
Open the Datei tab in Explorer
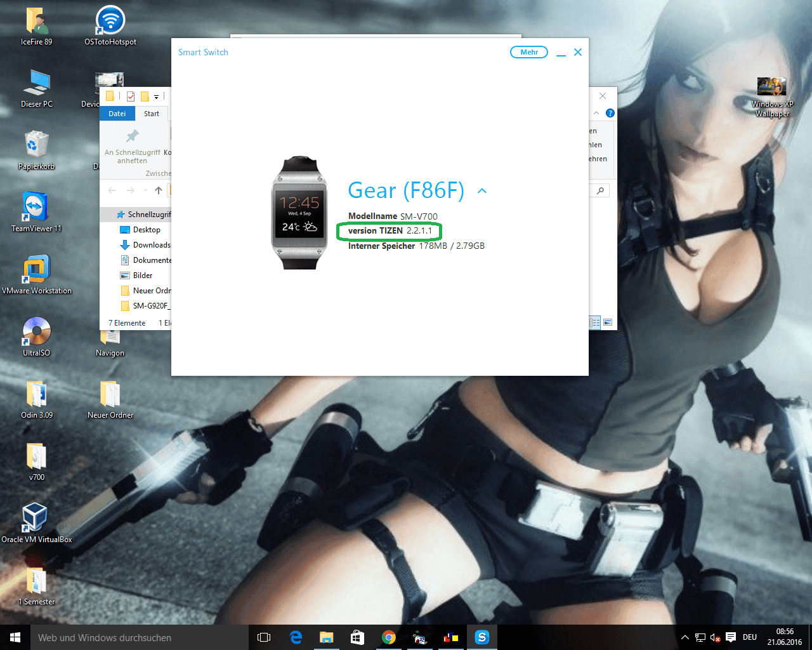point(117,114)
